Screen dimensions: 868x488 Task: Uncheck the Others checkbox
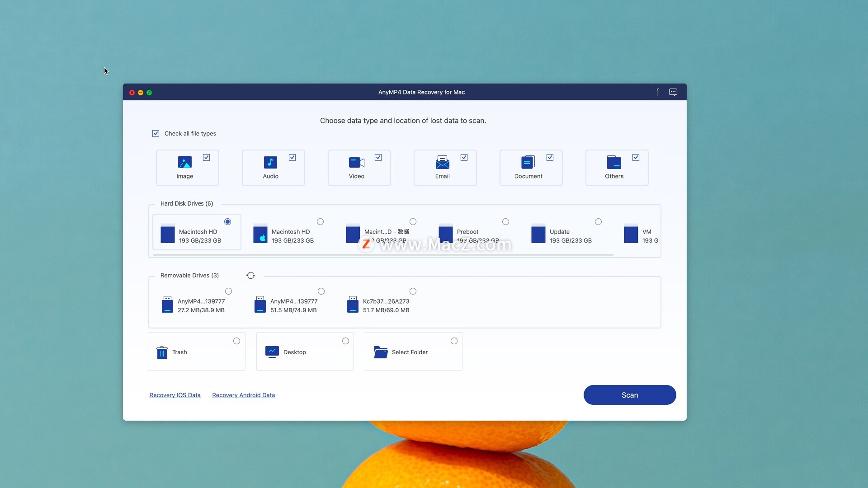click(x=636, y=157)
